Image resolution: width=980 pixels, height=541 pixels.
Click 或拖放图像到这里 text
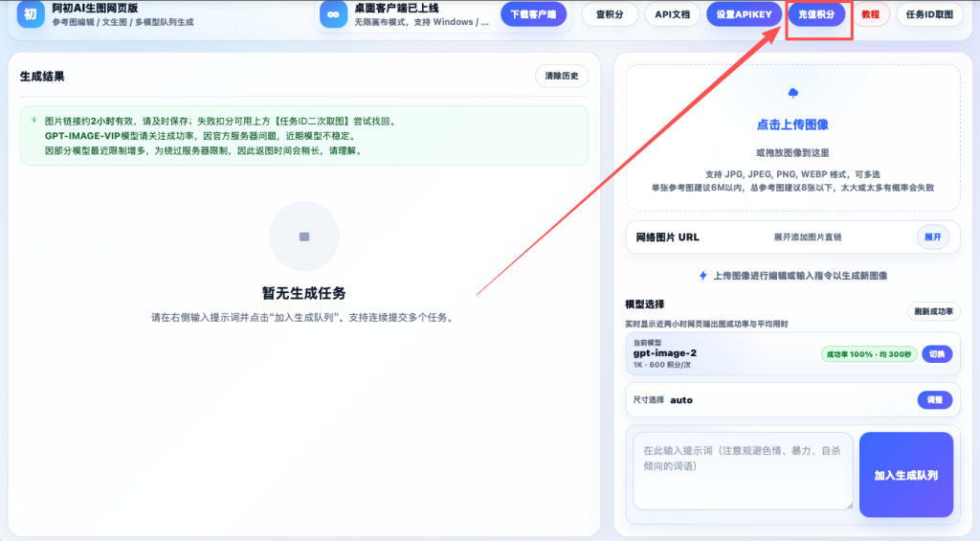(792, 152)
